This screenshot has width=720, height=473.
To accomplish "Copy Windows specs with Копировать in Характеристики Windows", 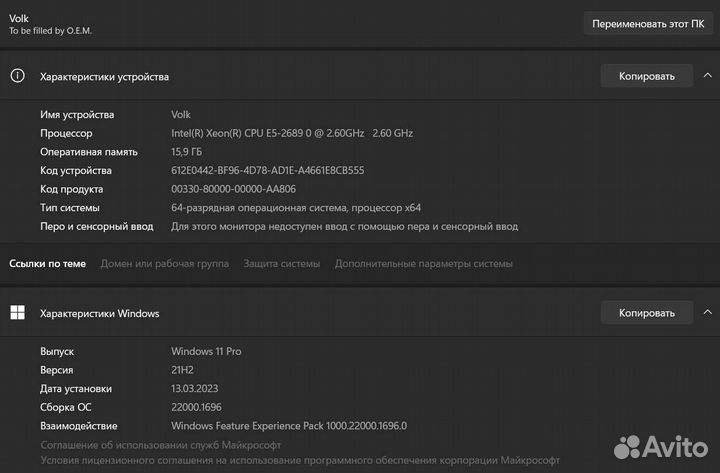I will click(647, 313).
